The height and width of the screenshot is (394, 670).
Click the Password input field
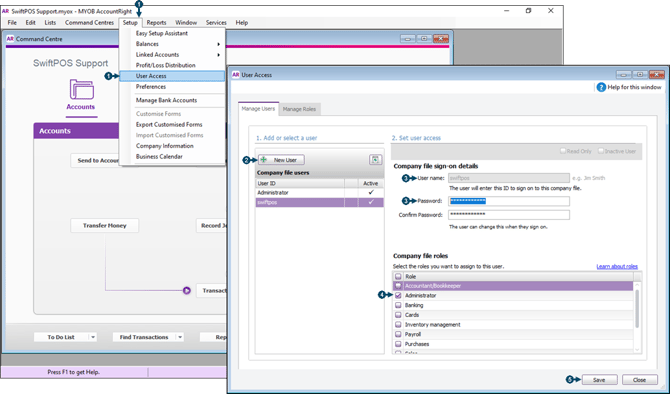point(509,201)
